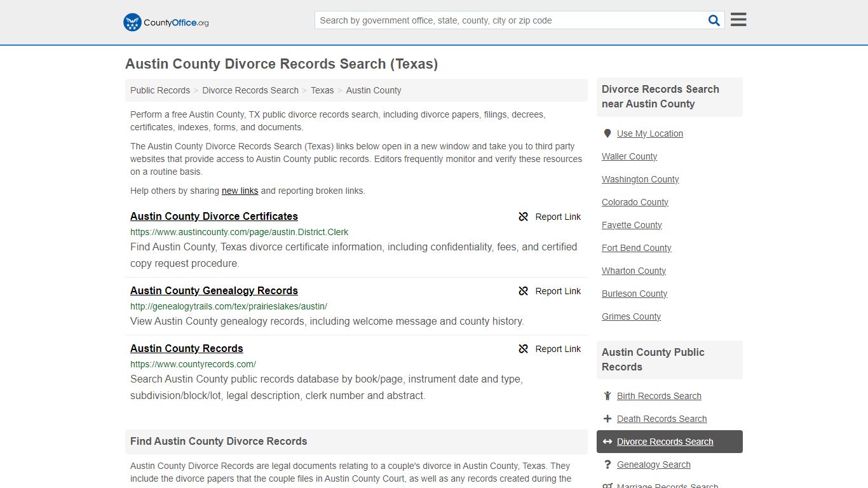Click the Divorce Records Search near Austin County heading
This screenshot has height=488, width=868.
tap(660, 97)
